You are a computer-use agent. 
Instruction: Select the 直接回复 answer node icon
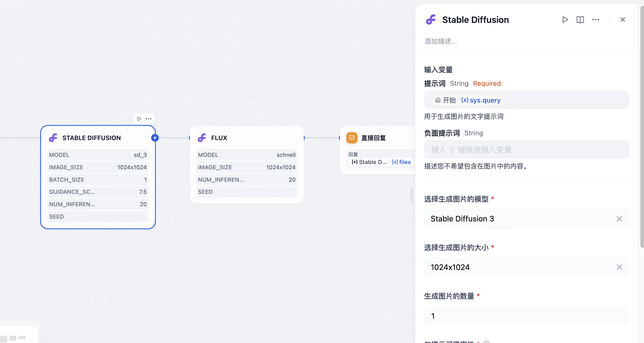(x=352, y=138)
